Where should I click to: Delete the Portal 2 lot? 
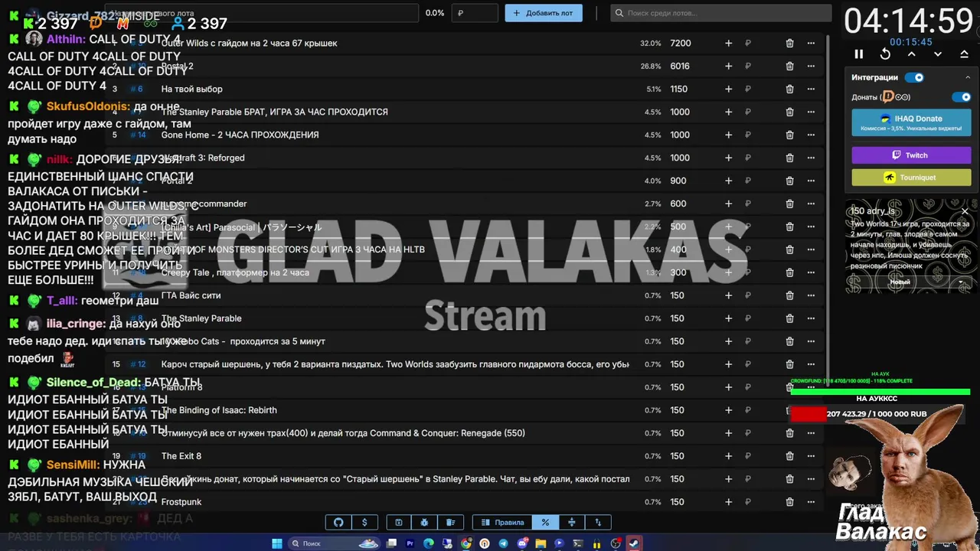click(789, 181)
